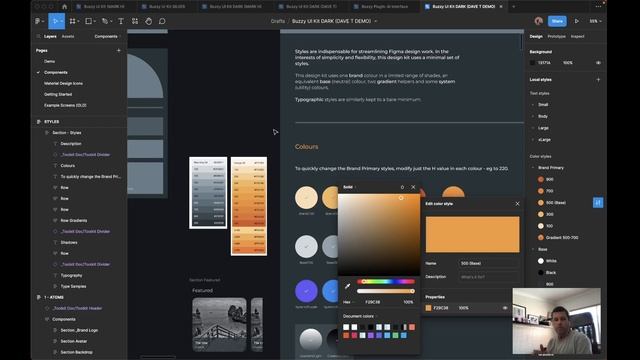Open the Document colors dropdown
Screen dimensions: 640x360
click(x=360, y=316)
